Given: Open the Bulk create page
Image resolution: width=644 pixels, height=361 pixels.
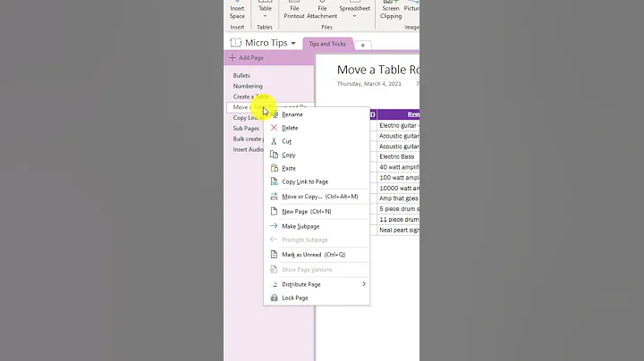Looking at the screenshot, I should pyautogui.click(x=248, y=139).
